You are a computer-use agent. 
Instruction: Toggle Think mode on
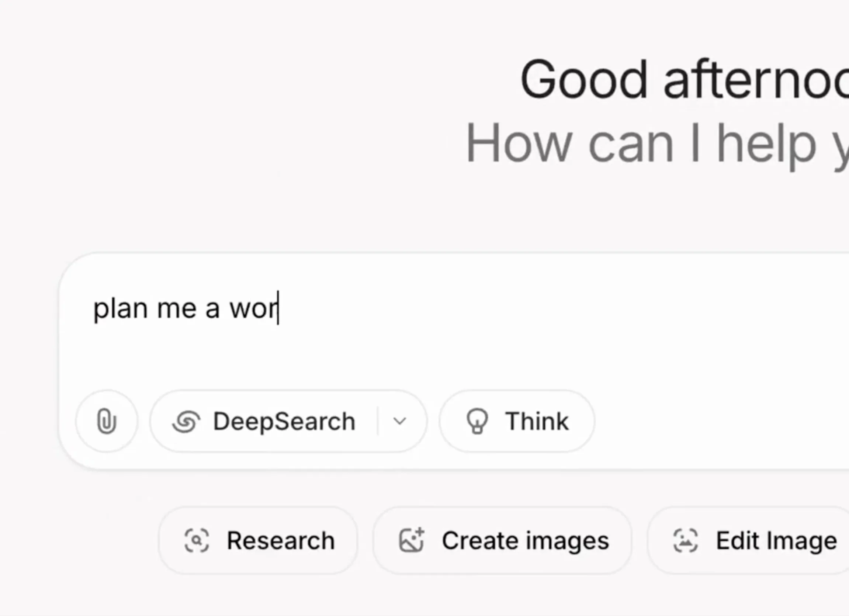517,421
